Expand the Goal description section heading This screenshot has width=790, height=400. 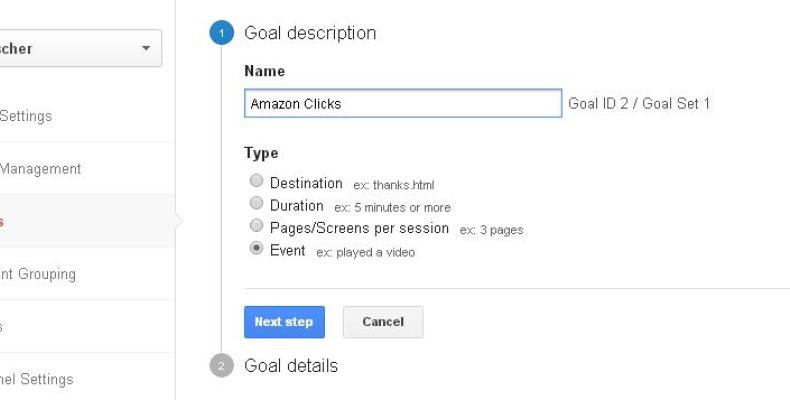(310, 33)
